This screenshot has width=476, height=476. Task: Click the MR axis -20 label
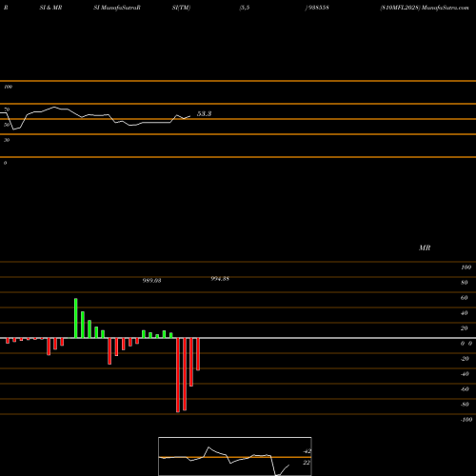[465, 359]
